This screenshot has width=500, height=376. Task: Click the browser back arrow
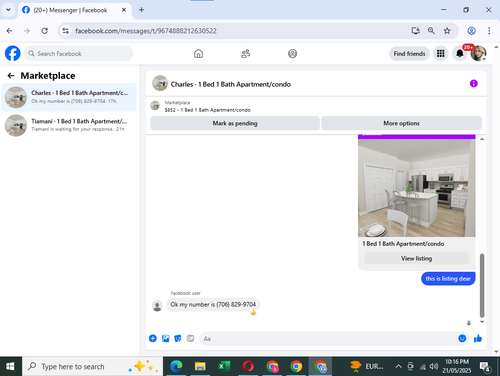click(9, 31)
